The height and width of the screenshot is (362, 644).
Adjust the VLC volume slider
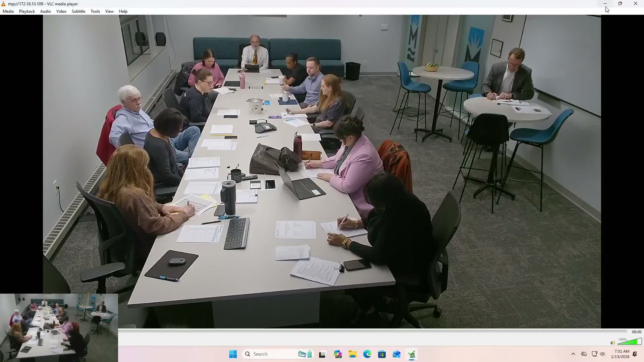pos(630,342)
